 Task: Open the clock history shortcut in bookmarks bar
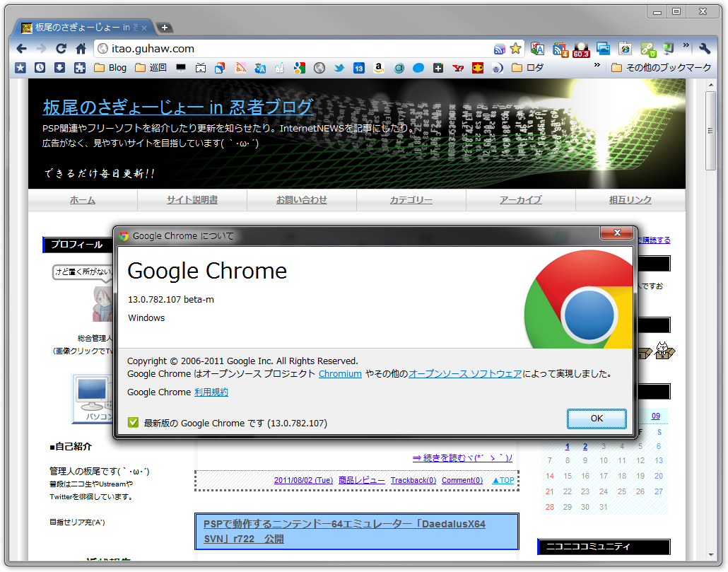click(x=40, y=68)
